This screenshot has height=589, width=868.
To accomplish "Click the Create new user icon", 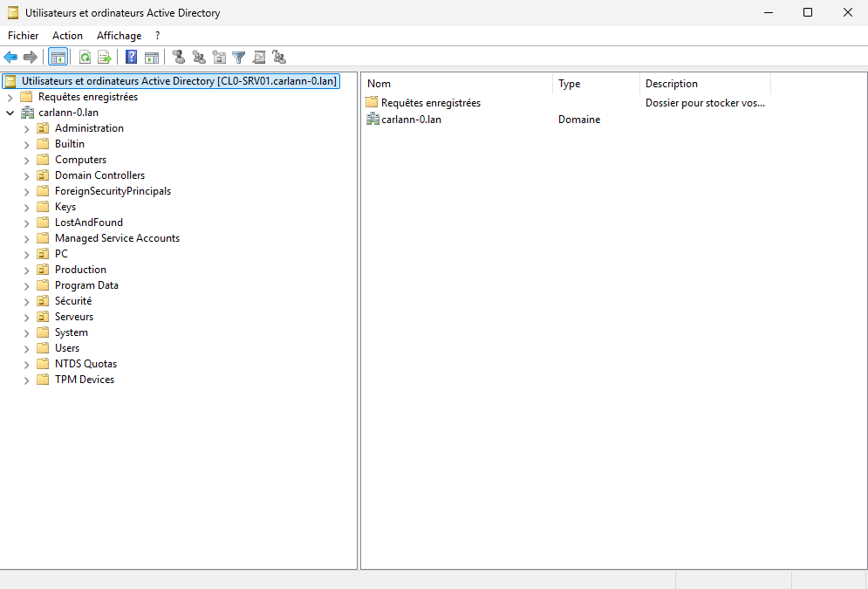I will click(178, 57).
